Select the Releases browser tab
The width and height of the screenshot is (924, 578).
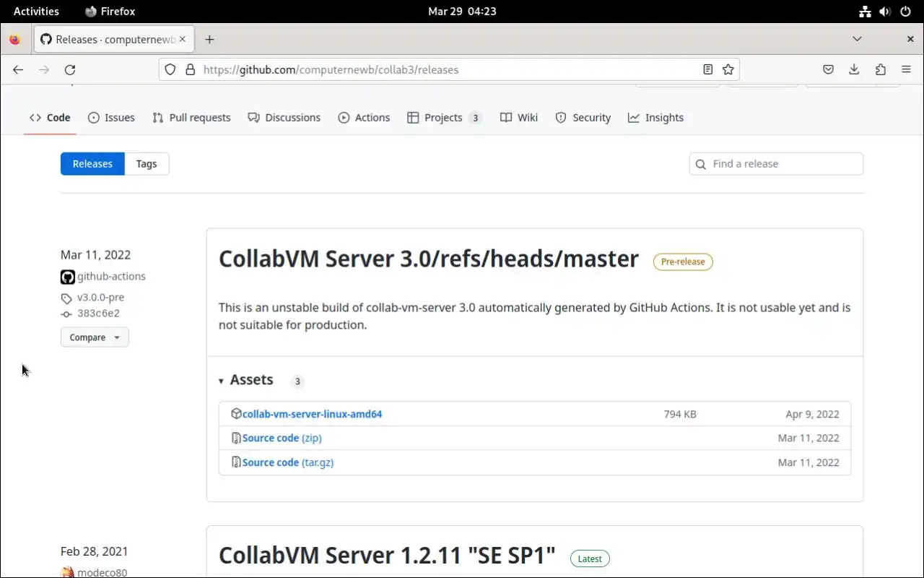pos(113,39)
